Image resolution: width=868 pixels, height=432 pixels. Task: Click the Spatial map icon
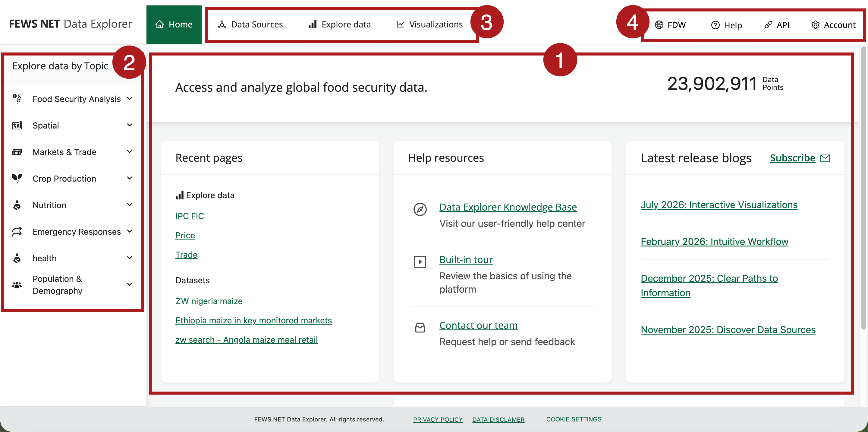pyautogui.click(x=17, y=125)
